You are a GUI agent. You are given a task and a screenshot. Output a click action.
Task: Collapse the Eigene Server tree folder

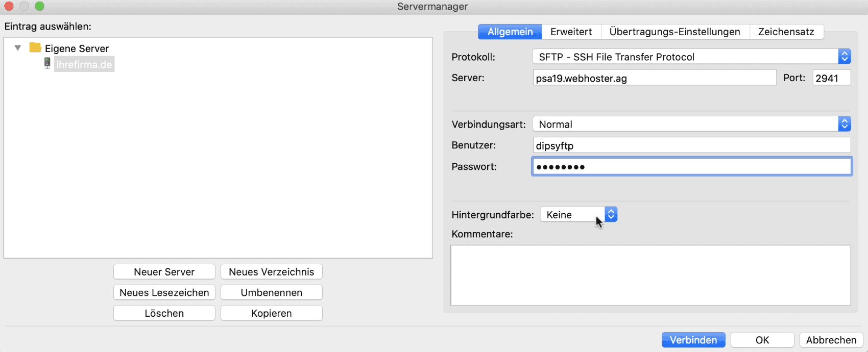point(18,48)
